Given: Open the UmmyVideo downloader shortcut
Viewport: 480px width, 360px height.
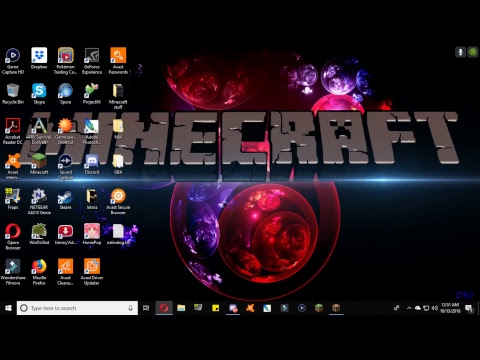Looking at the screenshot, I should tap(66, 234).
